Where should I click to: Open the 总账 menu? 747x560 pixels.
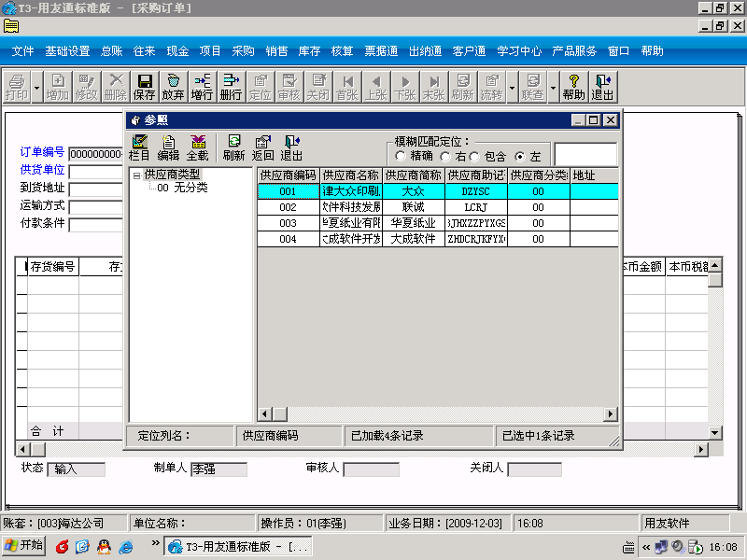click(x=111, y=51)
